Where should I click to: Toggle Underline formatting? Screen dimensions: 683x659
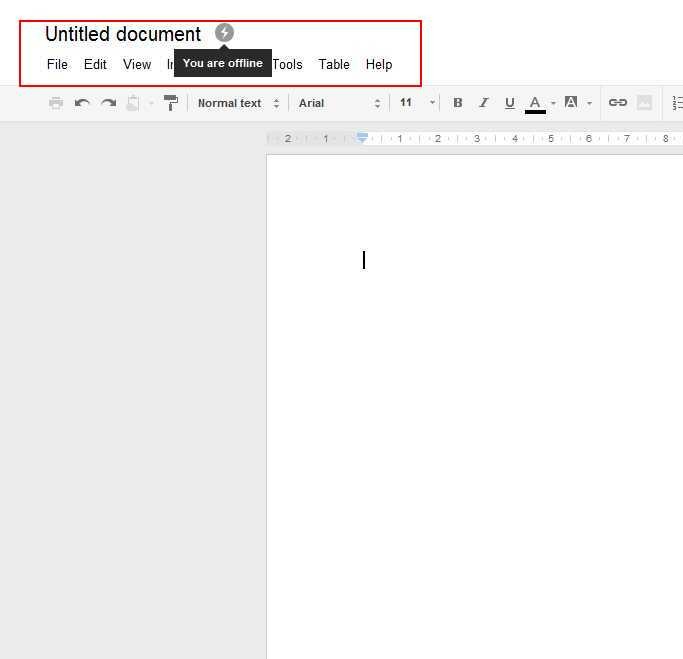click(510, 103)
